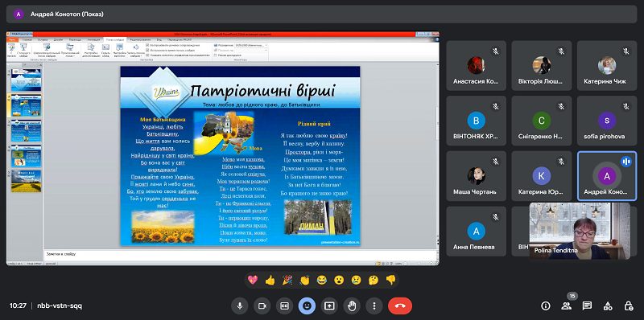Send the thumbs up reaction

point(270,281)
